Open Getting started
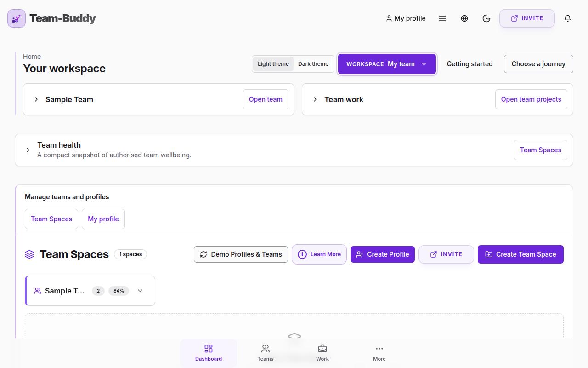 [x=469, y=64]
